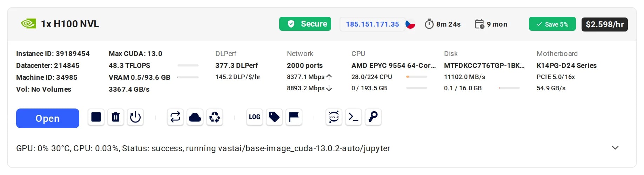Viewport: 644px width, 175px height.
Task: Click the CPU usage bar
Action: tap(417, 77)
